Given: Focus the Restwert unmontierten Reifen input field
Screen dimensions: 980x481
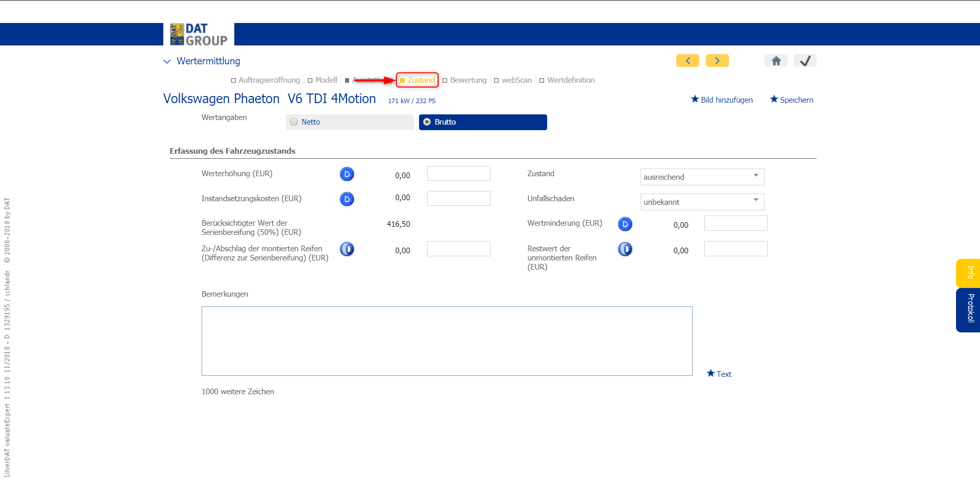Looking at the screenshot, I should [x=736, y=249].
